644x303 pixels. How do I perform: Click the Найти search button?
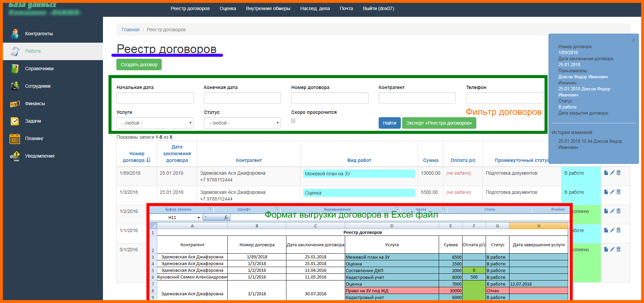point(389,123)
